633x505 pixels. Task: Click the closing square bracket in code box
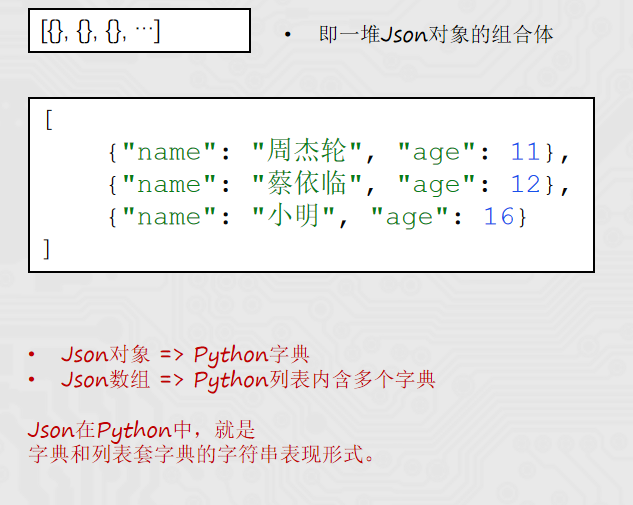pyautogui.click(x=47, y=249)
